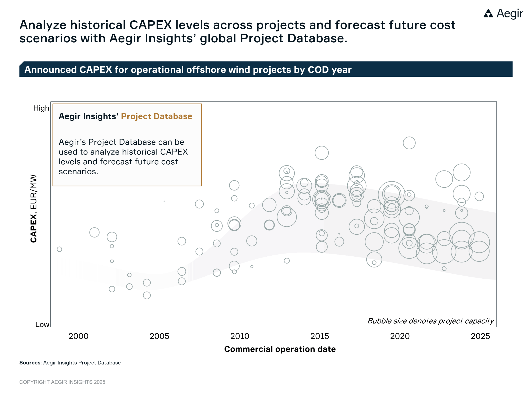This screenshot has height=399, width=532.
Task: Click the 'Commercial operation date' axis title
Action: point(280,349)
